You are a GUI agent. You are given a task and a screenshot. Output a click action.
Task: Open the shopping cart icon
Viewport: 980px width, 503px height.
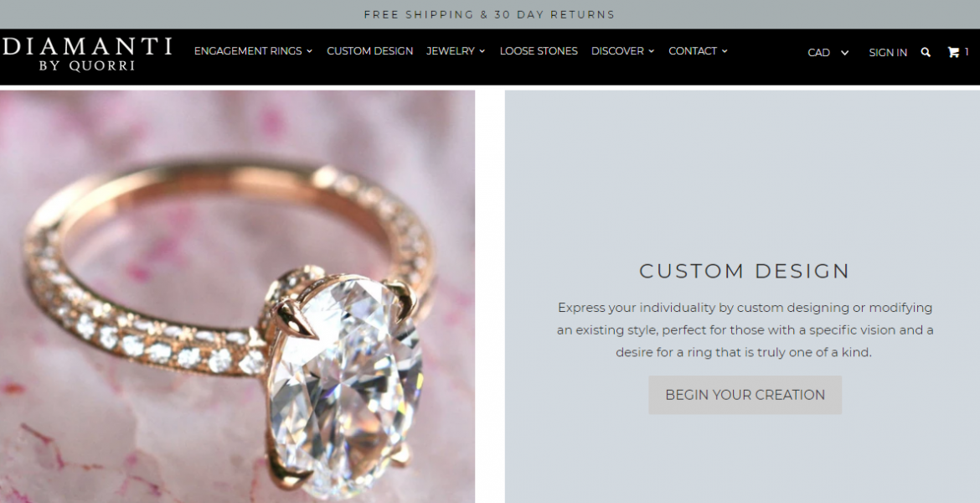953,52
